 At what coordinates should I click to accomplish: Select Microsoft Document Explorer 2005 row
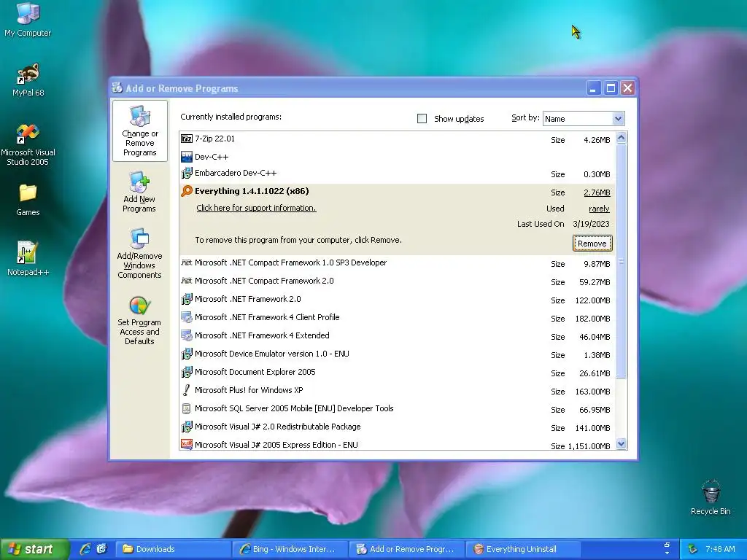point(398,373)
